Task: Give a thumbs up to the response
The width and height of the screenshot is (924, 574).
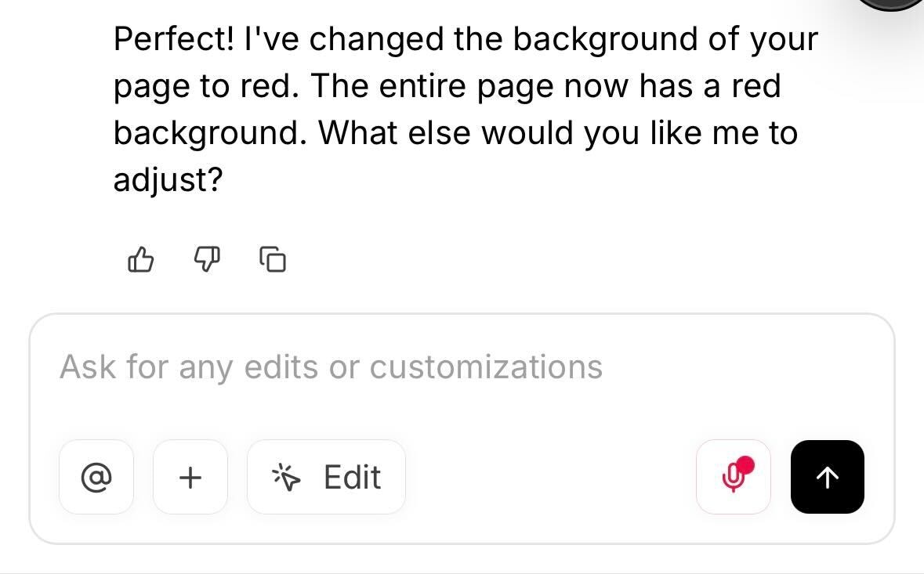Action: tap(141, 260)
